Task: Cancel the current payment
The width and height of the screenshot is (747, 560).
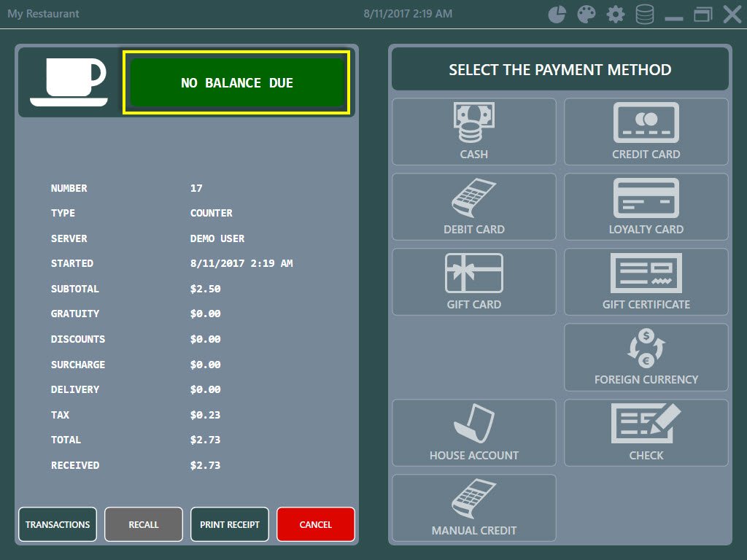Action: tap(316, 524)
